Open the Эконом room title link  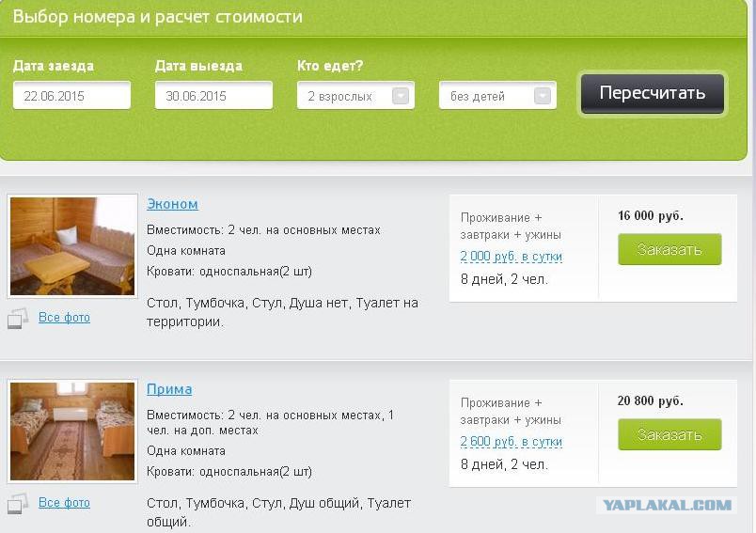point(172,204)
